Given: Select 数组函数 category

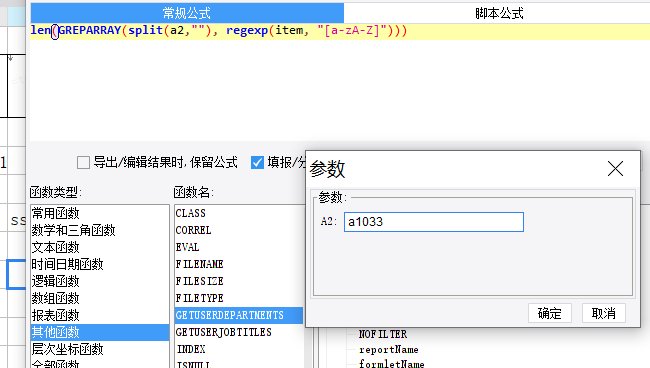Looking at the screenshot, I should click(99, 298).
